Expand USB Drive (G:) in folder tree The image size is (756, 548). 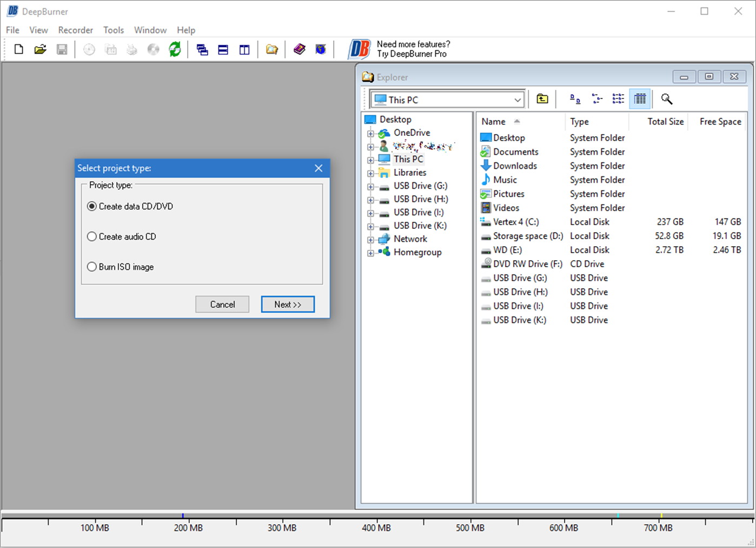pyautogui.click(x=370, y=187)
